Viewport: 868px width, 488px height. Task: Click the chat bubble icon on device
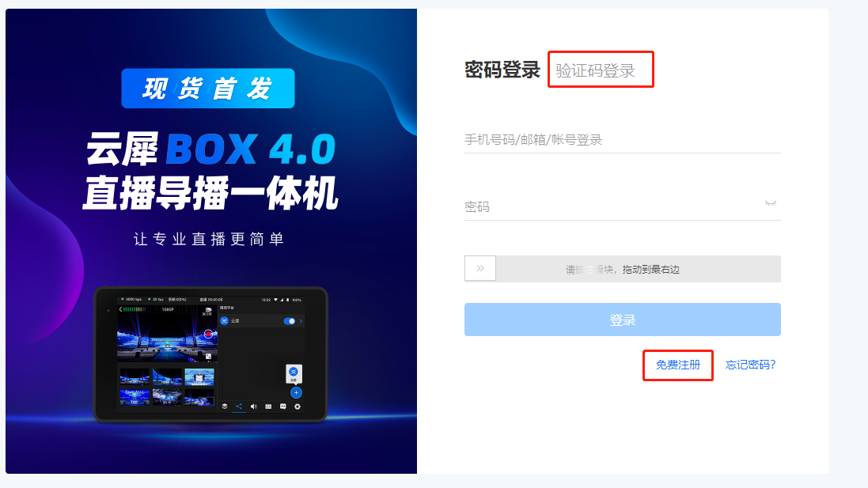pos(283,407)
